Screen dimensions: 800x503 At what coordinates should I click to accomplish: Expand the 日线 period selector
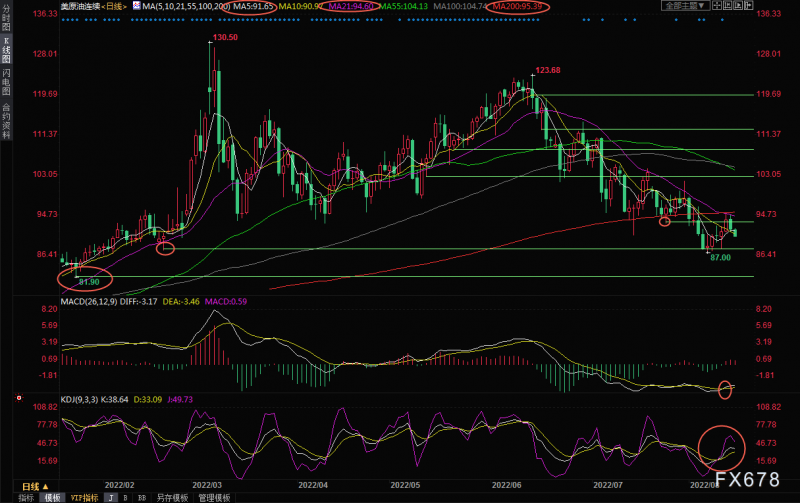pyautogui.click(x=35, y=486)
